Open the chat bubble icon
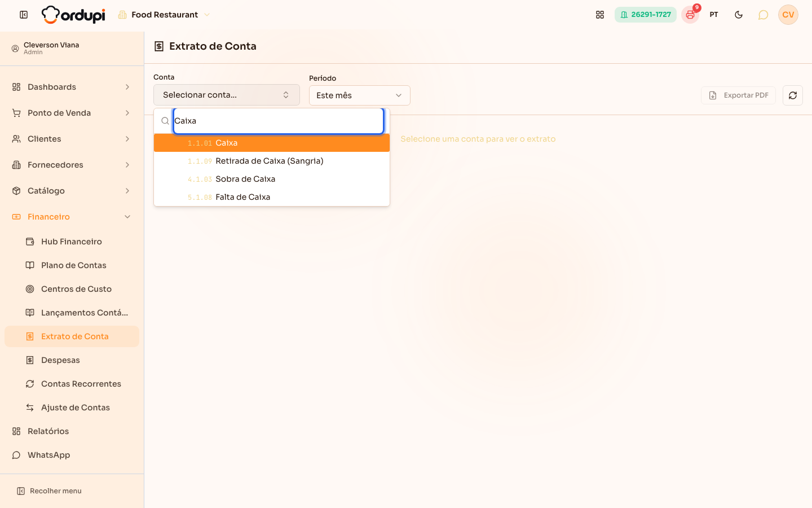Image resolution: width=812 pixels, height=508 pixels. pos(763,15)
